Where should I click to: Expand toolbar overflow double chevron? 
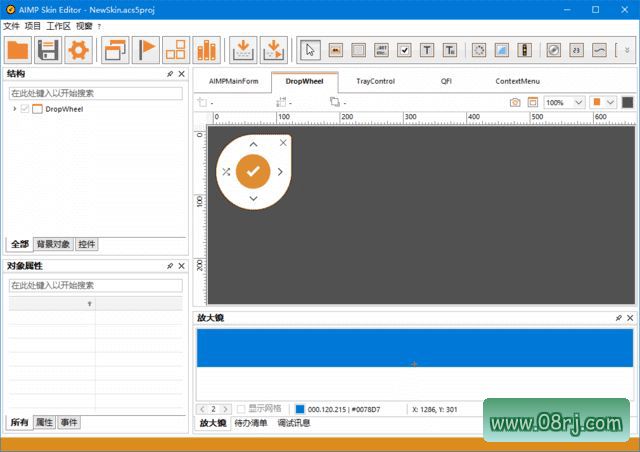[x=627, y=50]
